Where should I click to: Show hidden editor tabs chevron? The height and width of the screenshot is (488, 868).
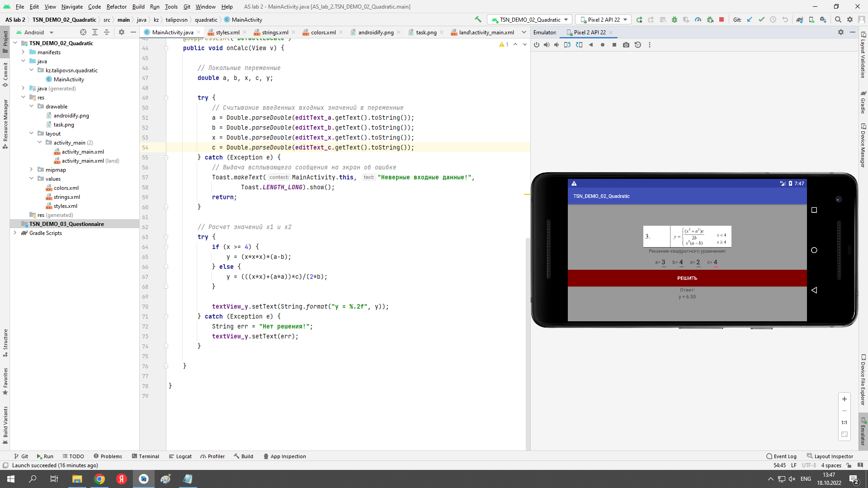click(x=524, y=32)
